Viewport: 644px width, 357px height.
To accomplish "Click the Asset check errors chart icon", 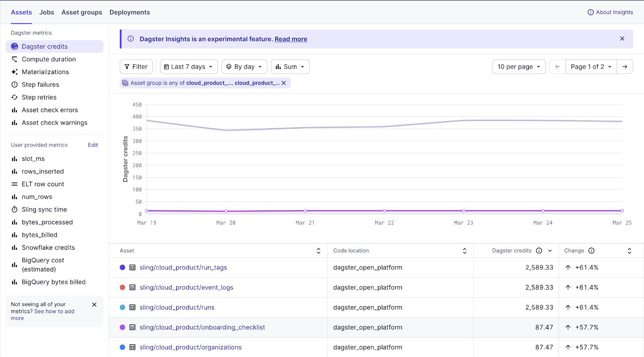I will pyautogui.click(x=14, y=110).
